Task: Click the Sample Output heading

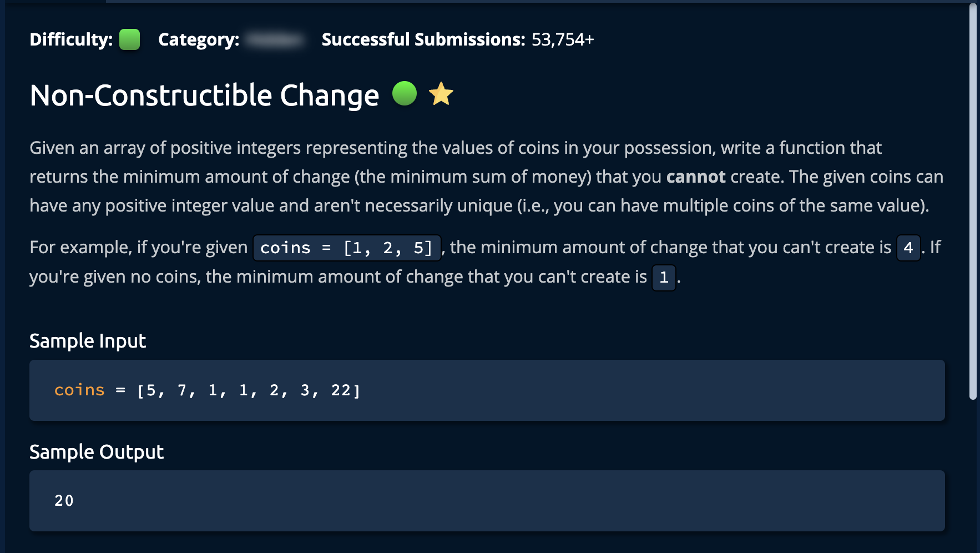Action: (x=97, y=452)
